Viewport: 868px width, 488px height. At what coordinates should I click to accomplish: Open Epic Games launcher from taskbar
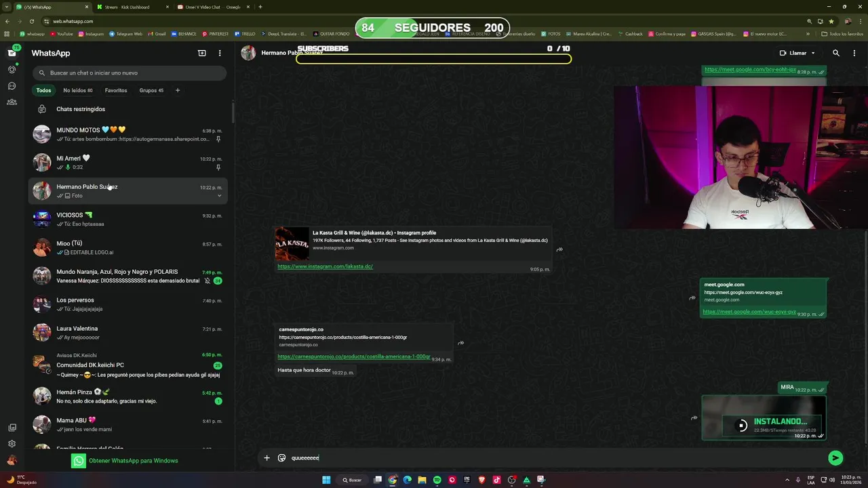pos(467,480)
